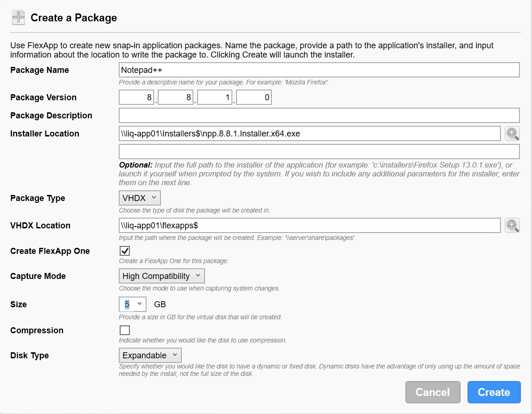Click the Package Name field containing Notepad++
Image resolution: width=532 pixels, height=414 pixels.
coord(319,70)
